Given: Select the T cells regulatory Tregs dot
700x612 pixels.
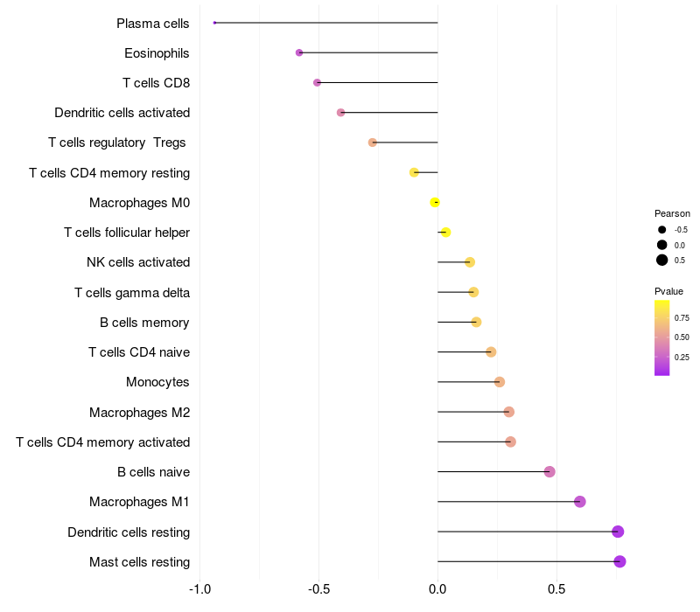Looking at the screenshot, I should coord(373,143).
